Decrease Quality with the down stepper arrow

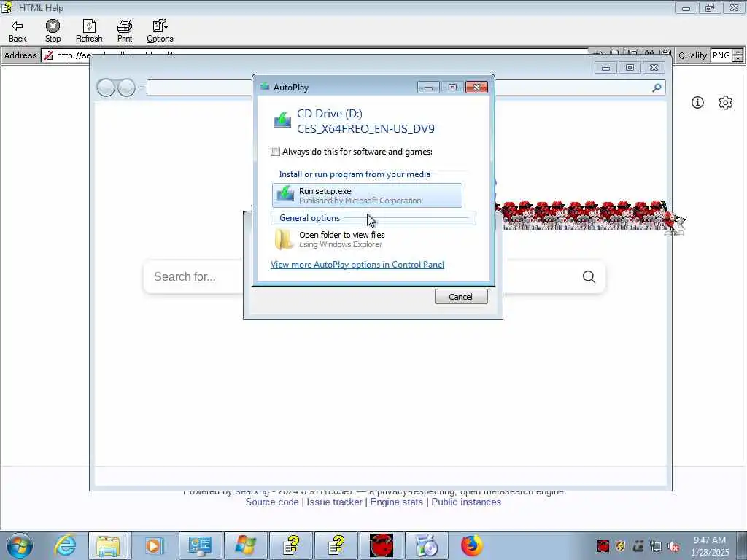click(738, 58)
